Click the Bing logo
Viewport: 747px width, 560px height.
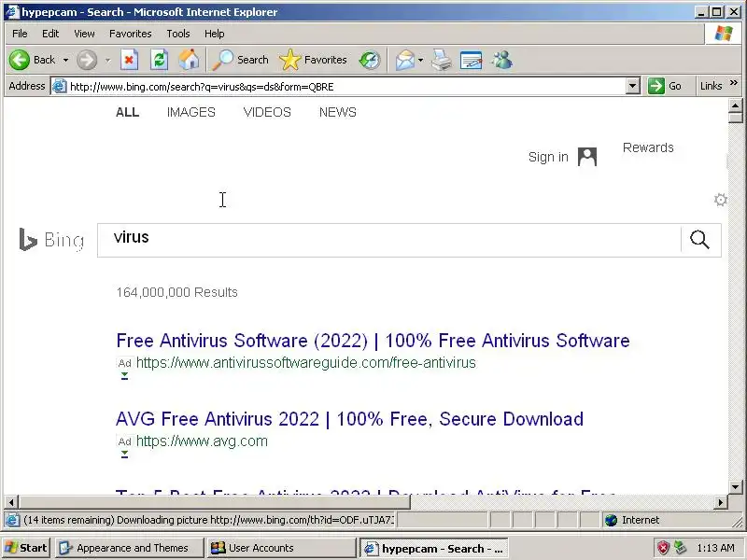point(51,240)
